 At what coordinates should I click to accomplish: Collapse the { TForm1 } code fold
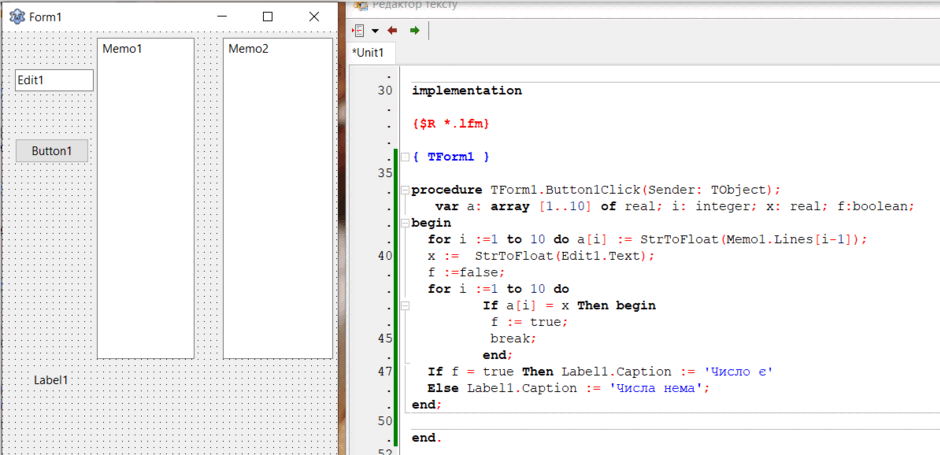(406, 157)
